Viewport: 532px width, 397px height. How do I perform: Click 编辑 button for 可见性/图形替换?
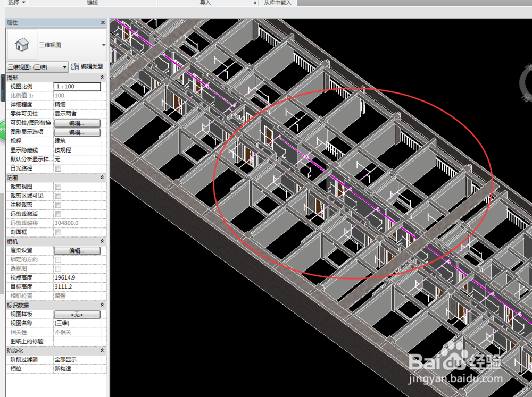(77, 123)
